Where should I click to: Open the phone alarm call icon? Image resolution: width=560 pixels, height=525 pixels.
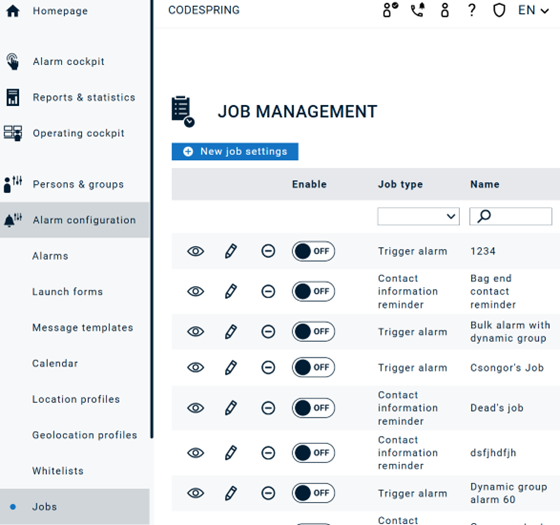point(418,10)
